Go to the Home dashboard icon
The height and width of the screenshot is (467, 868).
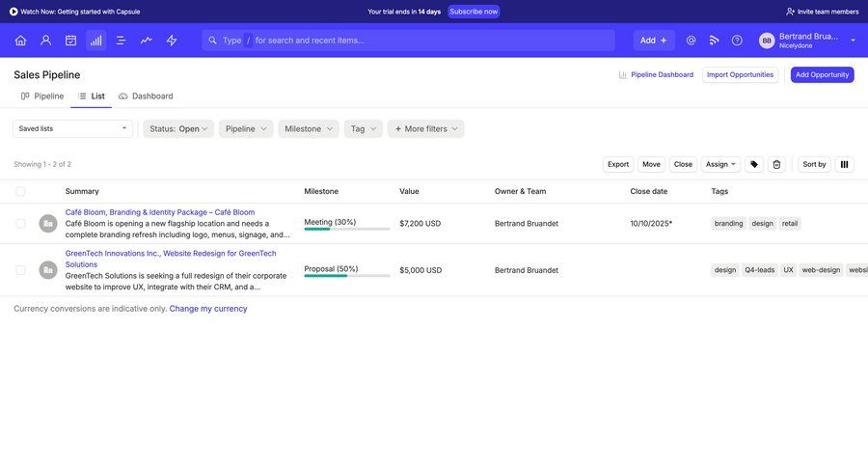pos(20,41)
